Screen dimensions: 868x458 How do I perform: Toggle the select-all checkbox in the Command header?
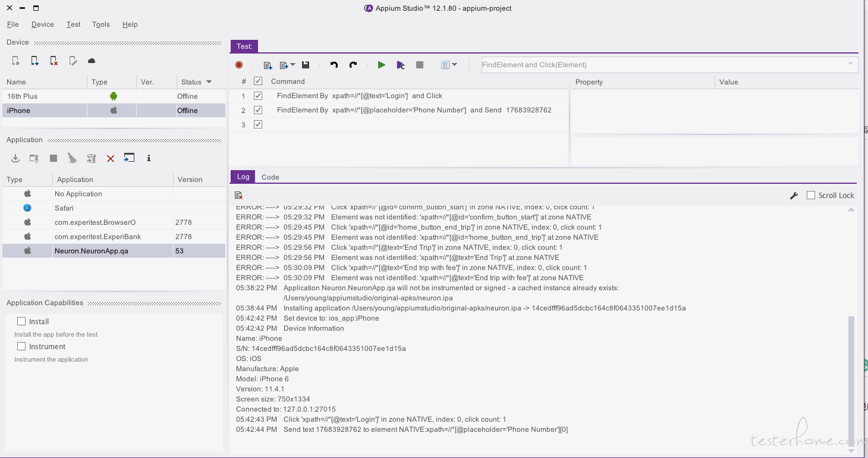click(x=258, y=81)
